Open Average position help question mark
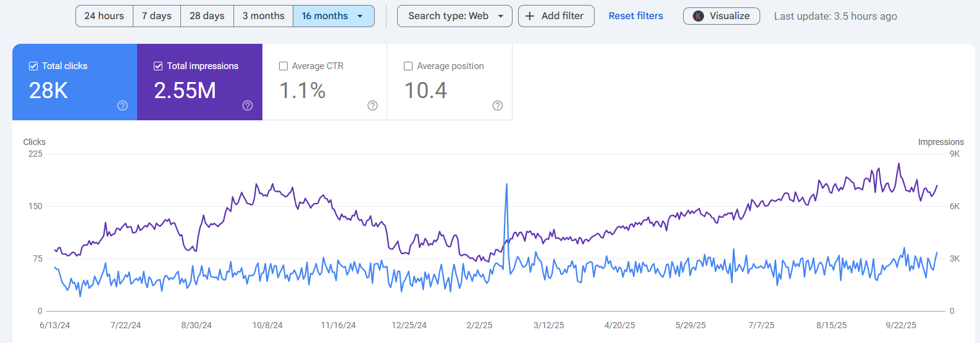The width and height of the screenshot is (980, 343). [498, 105]
